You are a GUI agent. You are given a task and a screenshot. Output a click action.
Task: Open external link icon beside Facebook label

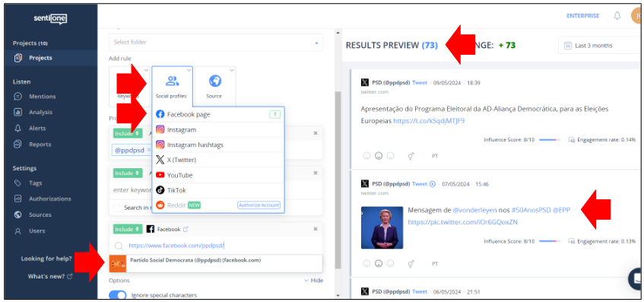tap(186, 229)
